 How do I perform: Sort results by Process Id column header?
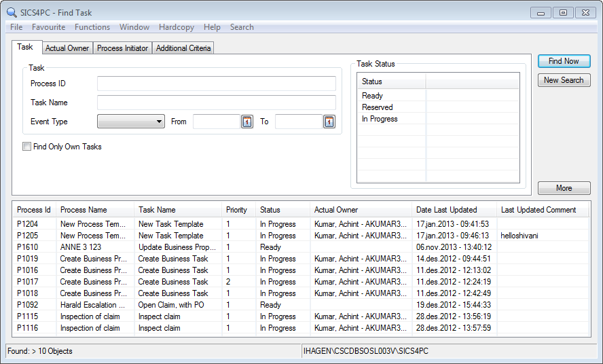pyautogui.click(x=34, y=210)
